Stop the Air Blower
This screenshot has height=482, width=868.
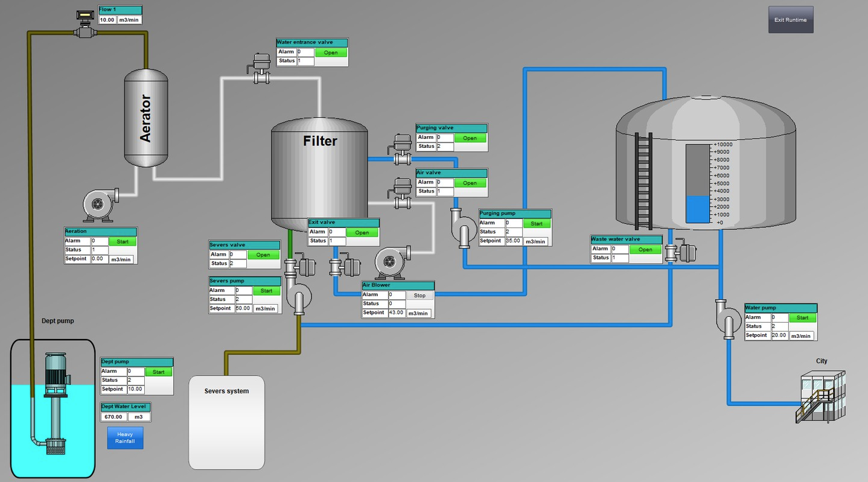point(420,296)
